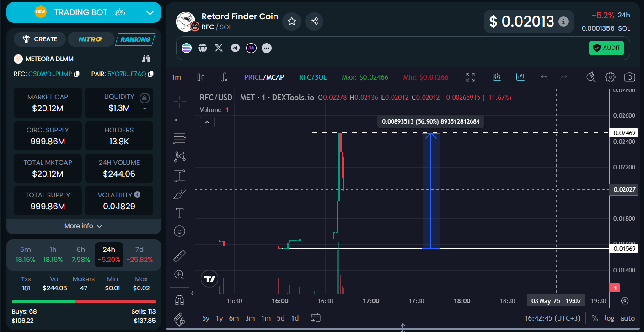The width and height of the screenshot is (644, 332).
Task: Select the price range measurement tool
Action: pos(180,175)
